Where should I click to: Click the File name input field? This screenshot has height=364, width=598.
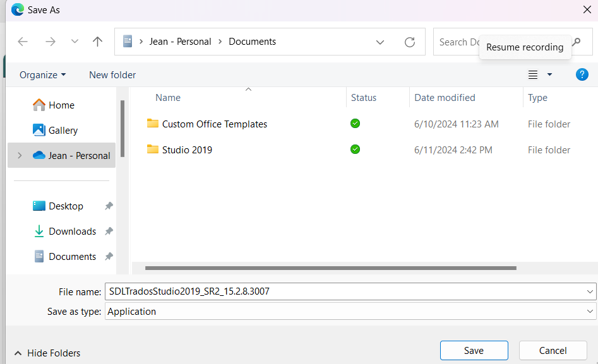click(x=345, y=291)
